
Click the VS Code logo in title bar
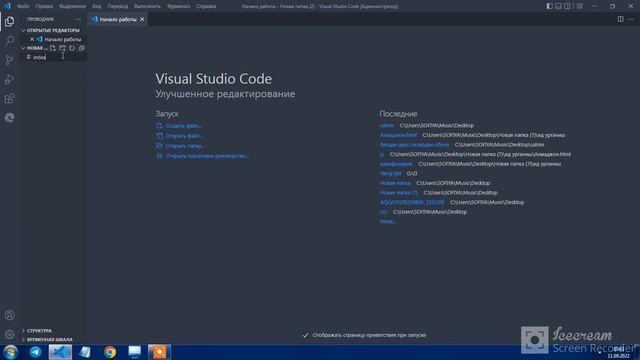(7, 6)
